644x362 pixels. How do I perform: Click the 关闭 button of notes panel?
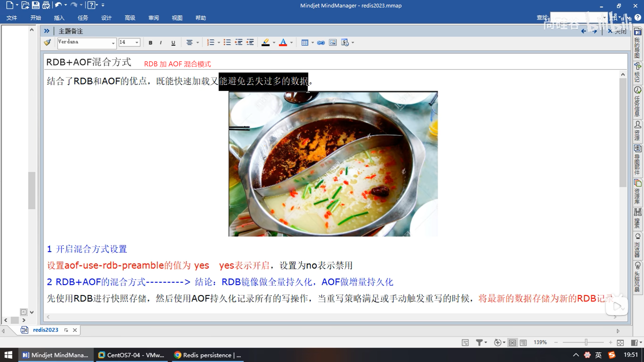pos(617,31)
